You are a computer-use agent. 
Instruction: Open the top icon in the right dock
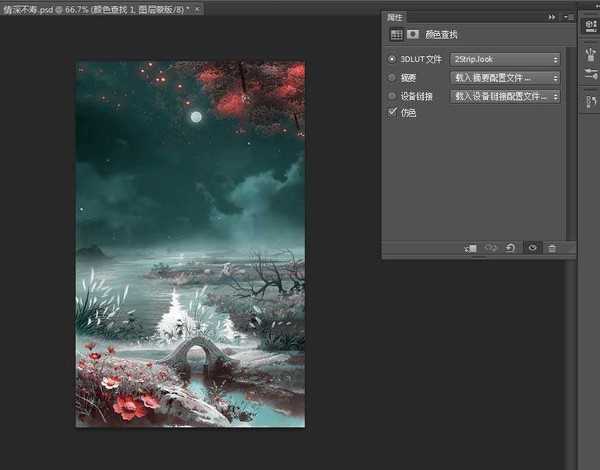tap(588, 26)
